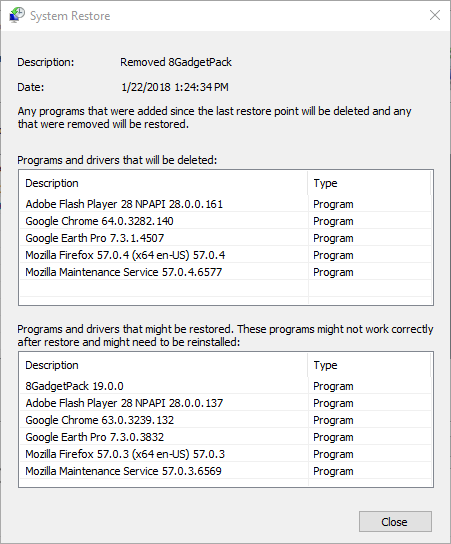The image size is (451, 544).
Task: Click the Removed 8GadgetPack description text
Action: point(176,62)
